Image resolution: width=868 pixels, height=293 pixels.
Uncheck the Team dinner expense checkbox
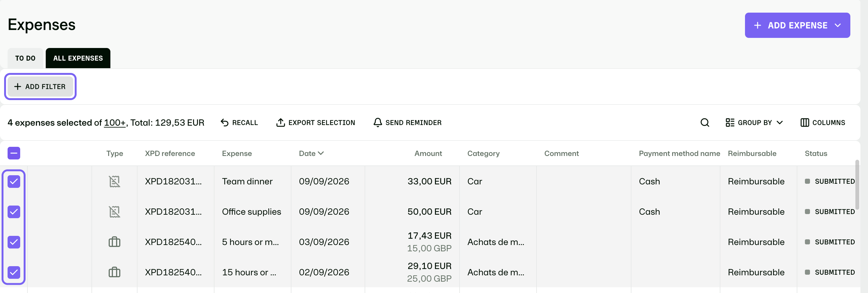(14, 182)
